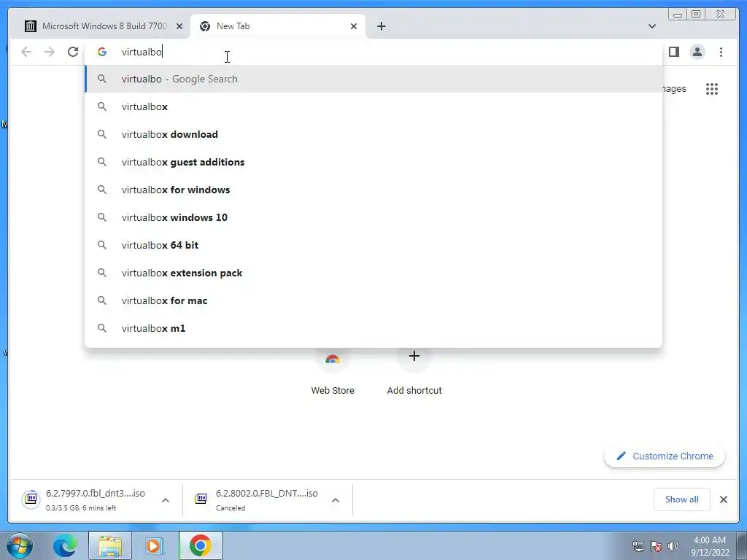Close the Microsoft Windows 8 Build tab
The height and width of the screenshot is (560, 747).
pos(179,26)
